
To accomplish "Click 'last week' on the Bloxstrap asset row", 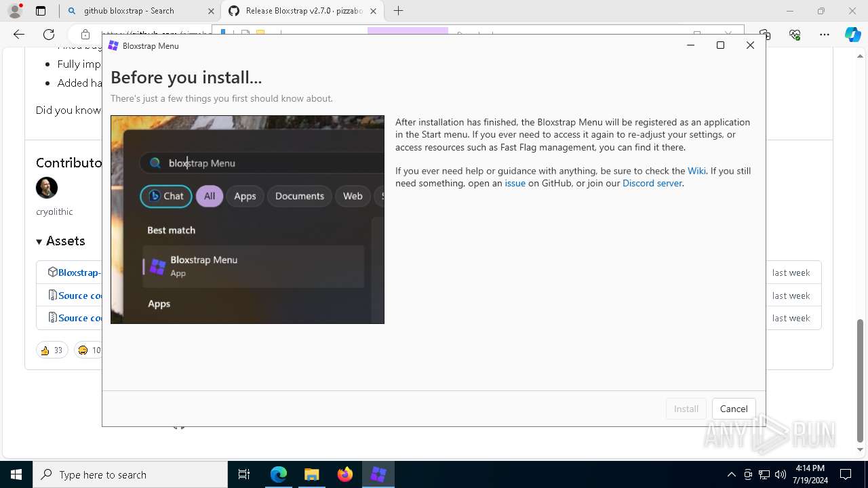I will [x=791, y=272].
